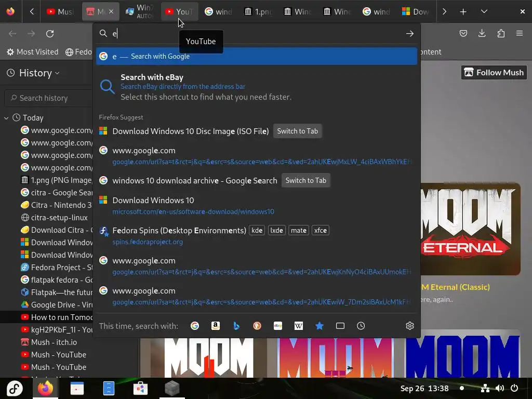The height and width of the screenshot is (399, 532).
Task: Switch to the first YouTube Mus tab
Action: tap(60, 12)
